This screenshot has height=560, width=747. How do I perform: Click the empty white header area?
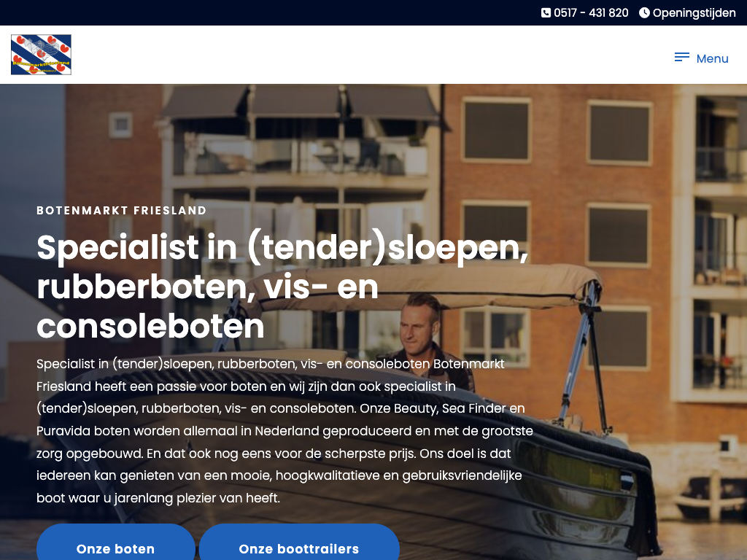point(371,55)
